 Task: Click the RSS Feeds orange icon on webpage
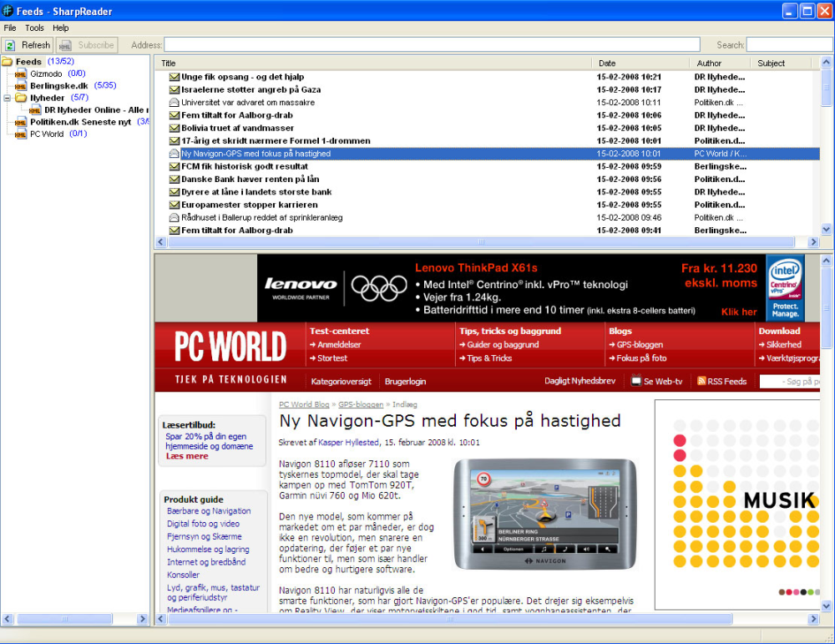[701, 381]
